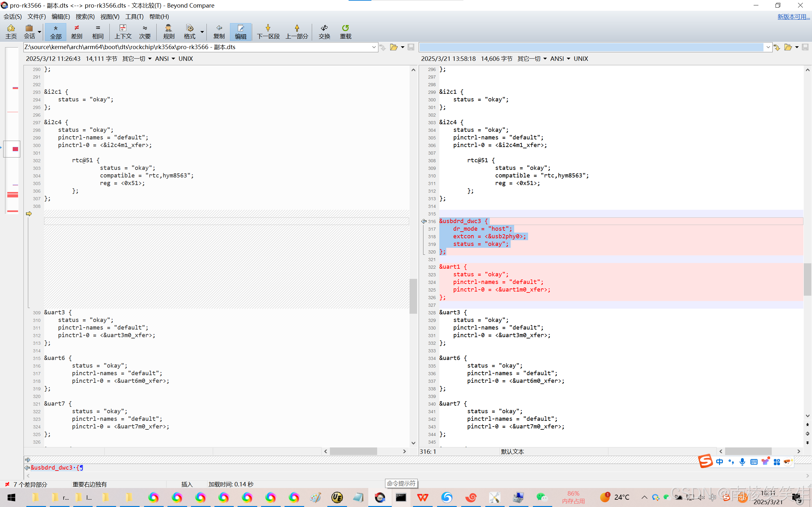This screenshot has width=812, height=507.
Task: Click the Home (主页) toolbar icon
Action: 11,31
